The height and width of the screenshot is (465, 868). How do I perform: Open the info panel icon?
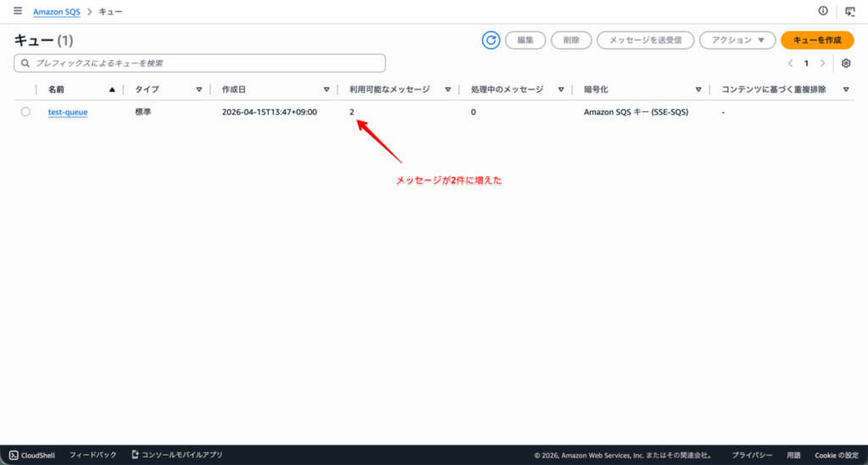pyautogui.click(x=823, y=11)
